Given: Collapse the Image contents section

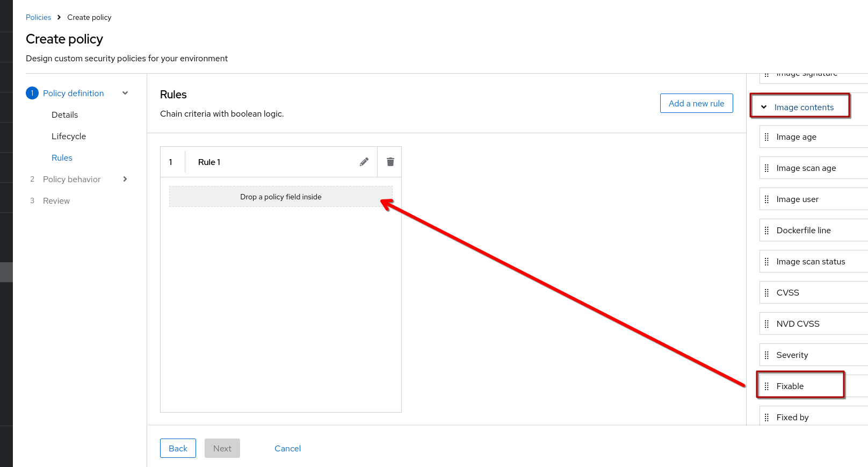Looking at the screenshot, I should (x=764, y=107).
